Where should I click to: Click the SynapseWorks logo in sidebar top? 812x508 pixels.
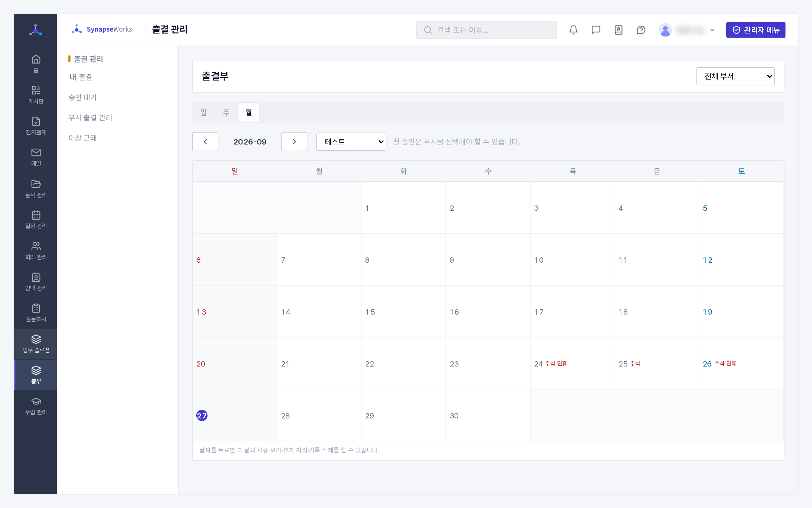click(x=36, y=30)
